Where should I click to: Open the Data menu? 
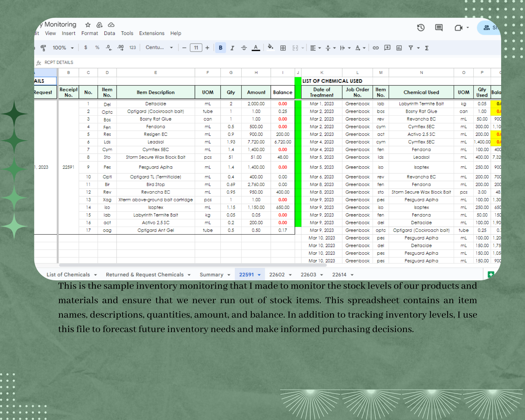pos(109,33)
